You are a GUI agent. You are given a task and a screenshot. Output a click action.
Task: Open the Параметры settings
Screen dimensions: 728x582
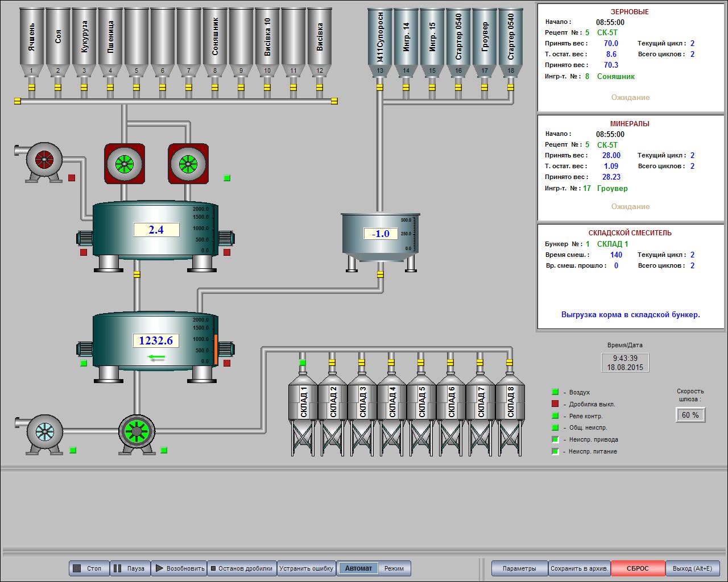519,568
